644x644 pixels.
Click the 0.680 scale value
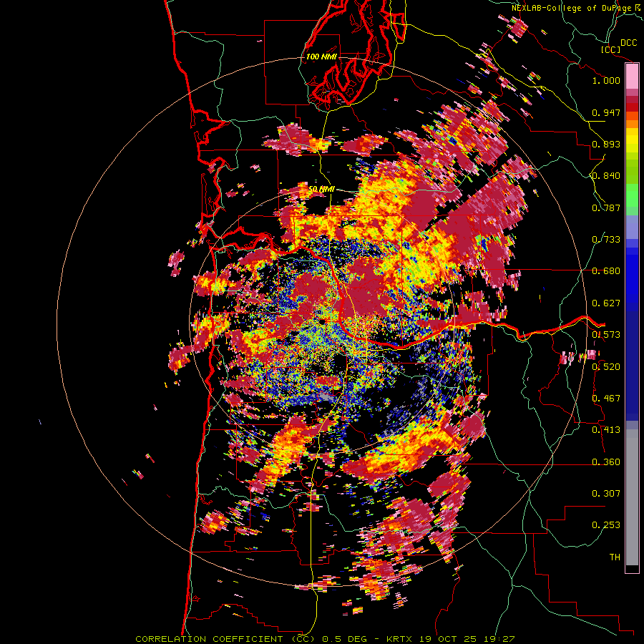pos(606,271)
